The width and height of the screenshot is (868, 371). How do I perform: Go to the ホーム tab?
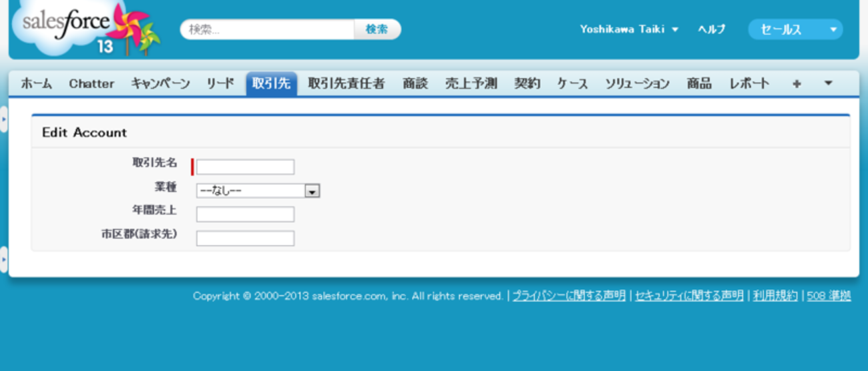tap(36, 84)
